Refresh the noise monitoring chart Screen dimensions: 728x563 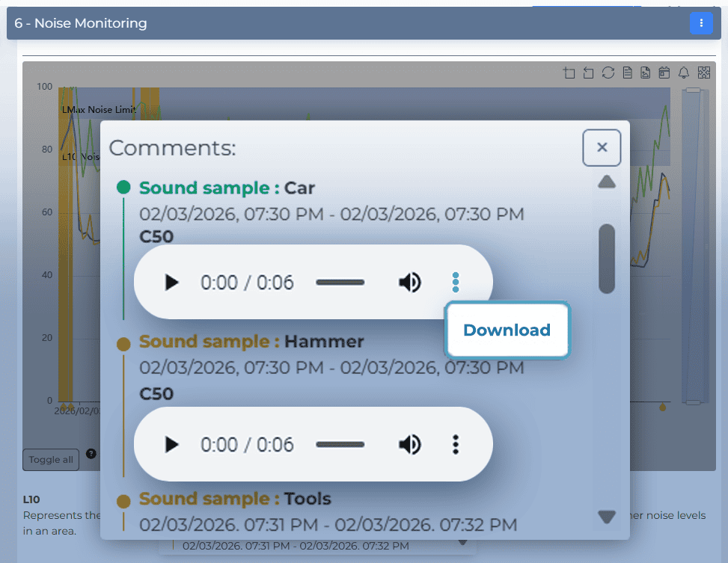point(608,73)
